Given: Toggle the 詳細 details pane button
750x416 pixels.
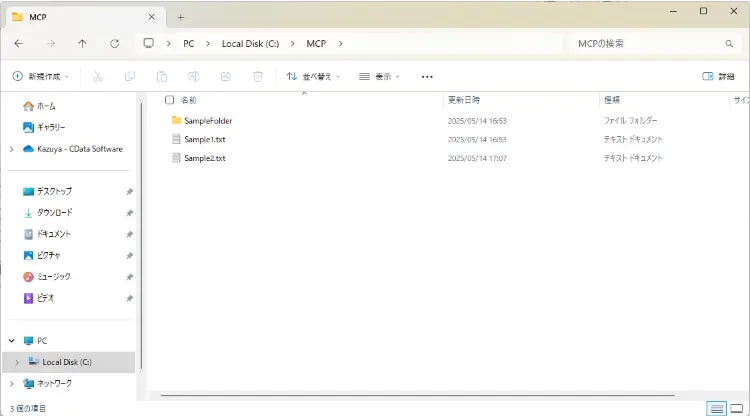Looking at the screenshot, I should tap(718, 77).
